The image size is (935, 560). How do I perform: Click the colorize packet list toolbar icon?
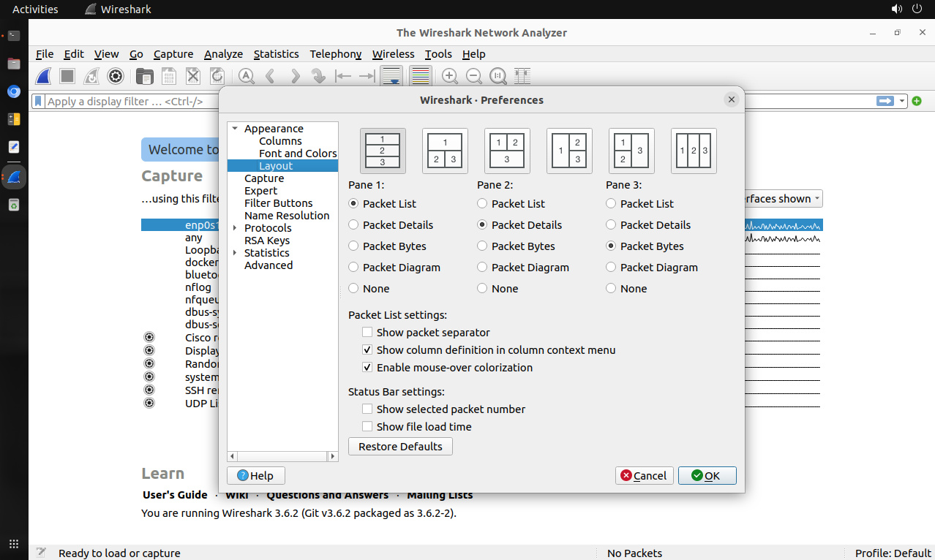420,76
